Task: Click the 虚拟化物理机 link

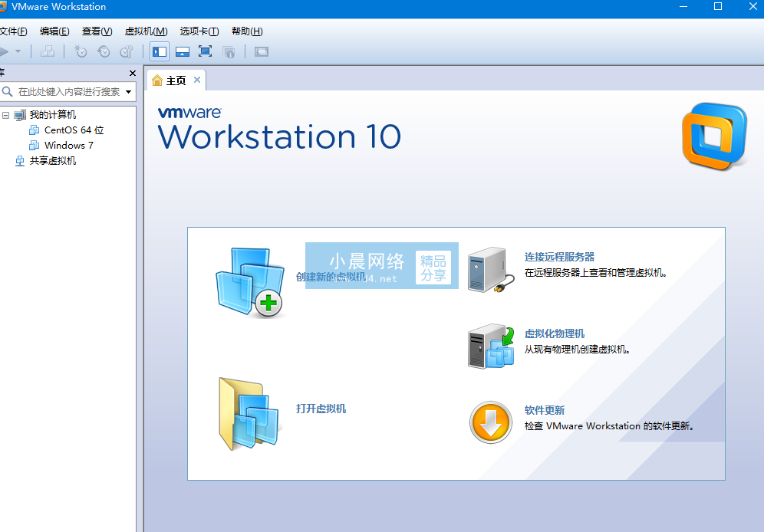Action: click(x=555, y=334)
